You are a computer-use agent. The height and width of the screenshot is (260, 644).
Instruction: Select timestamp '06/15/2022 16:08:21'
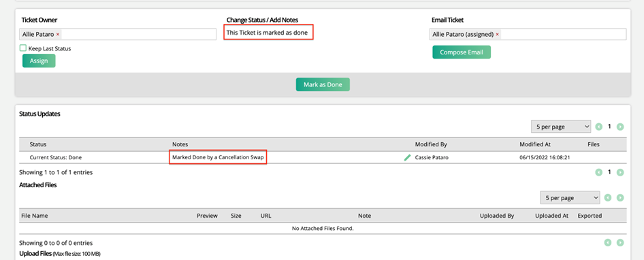coord(545,157)
